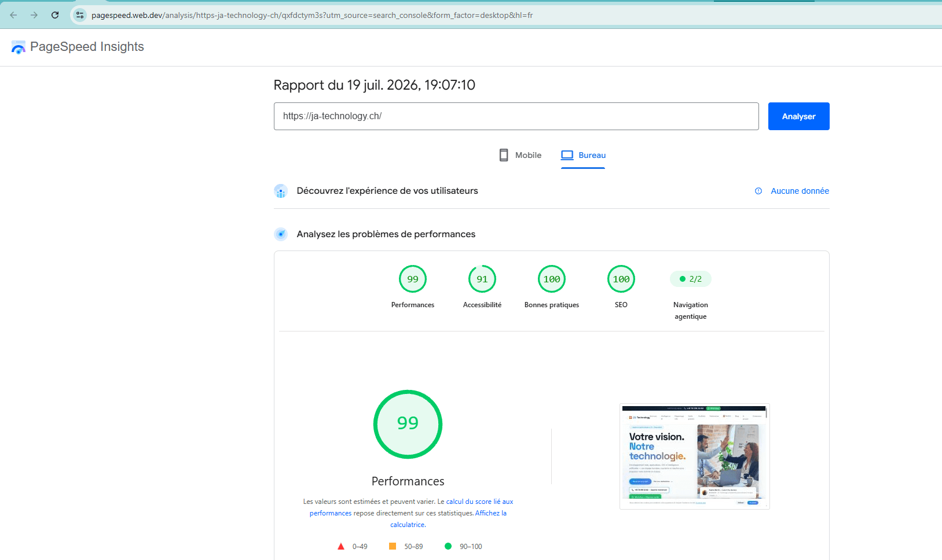This screenshot has height=560, width=942.
Task: Jump to Accessibilité score gauge 91
Action: (x=482, y=279)
